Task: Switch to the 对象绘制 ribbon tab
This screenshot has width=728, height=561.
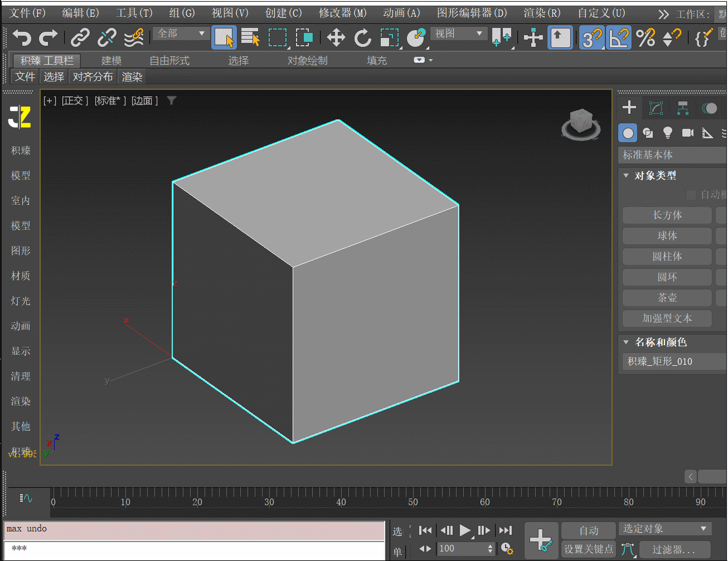Action: pyautogui.click(x=307, y=60)
